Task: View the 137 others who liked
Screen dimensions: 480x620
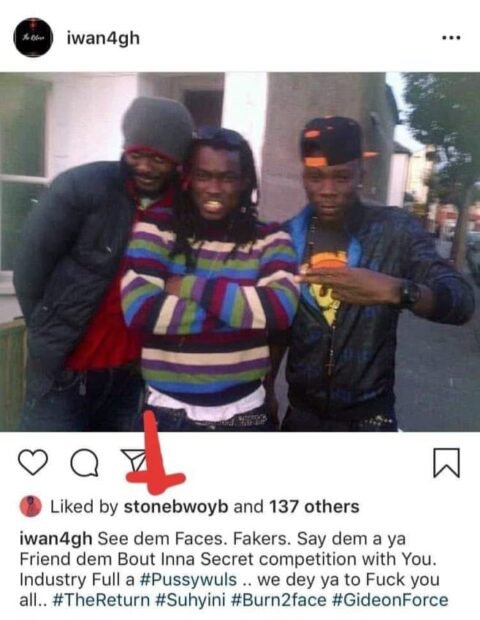Action: (x=314, y=507)
